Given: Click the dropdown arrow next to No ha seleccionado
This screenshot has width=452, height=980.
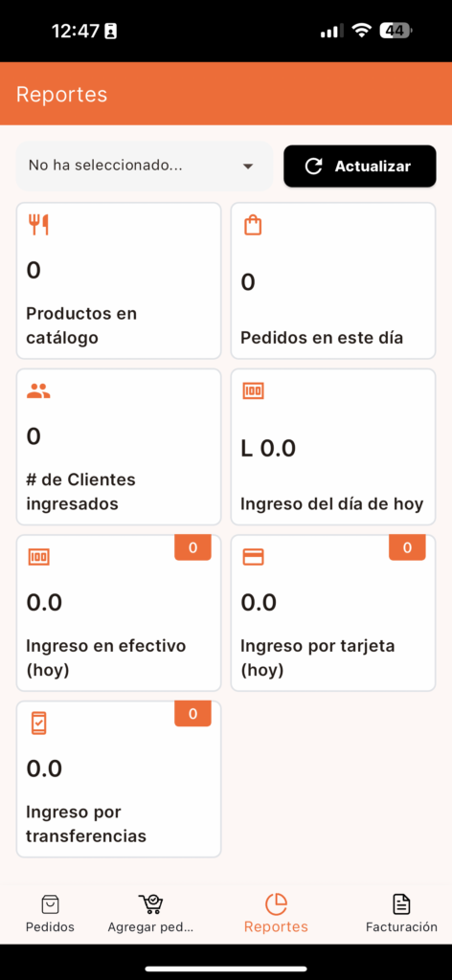Looking at the screenshot, I should pos(248,167).
